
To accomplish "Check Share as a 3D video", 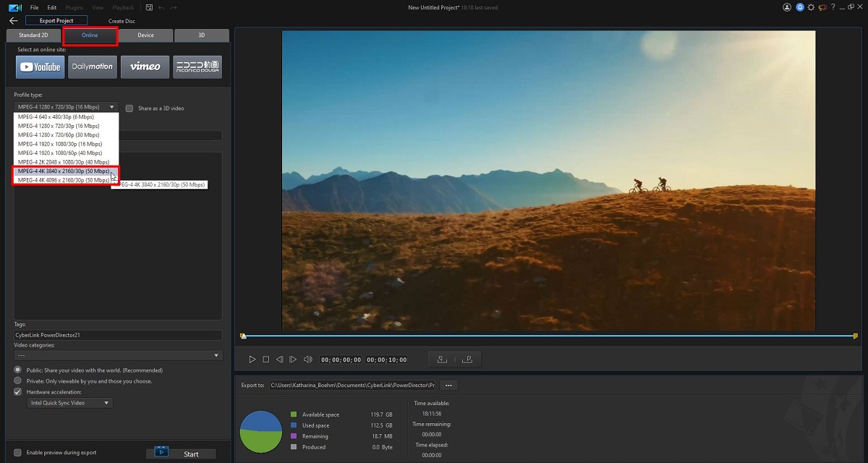I will click(129, 109).
